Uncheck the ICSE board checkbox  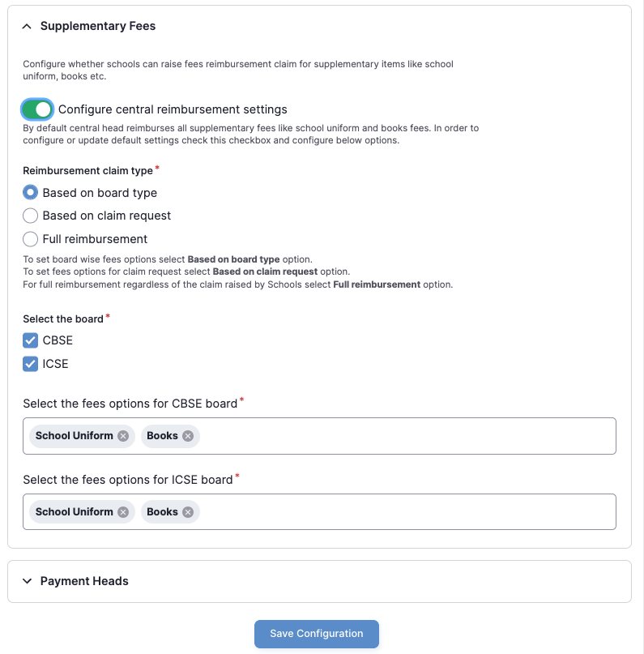click(x=30, y=364)
